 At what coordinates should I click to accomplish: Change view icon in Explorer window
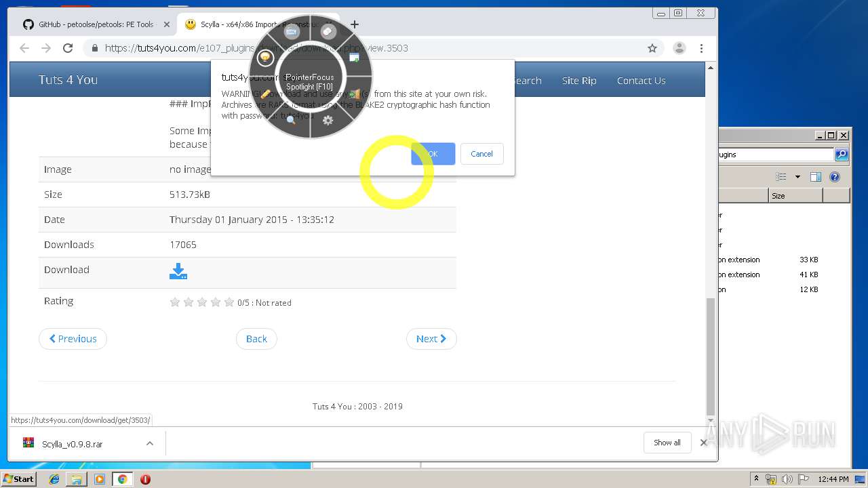(x=781, y=177)
